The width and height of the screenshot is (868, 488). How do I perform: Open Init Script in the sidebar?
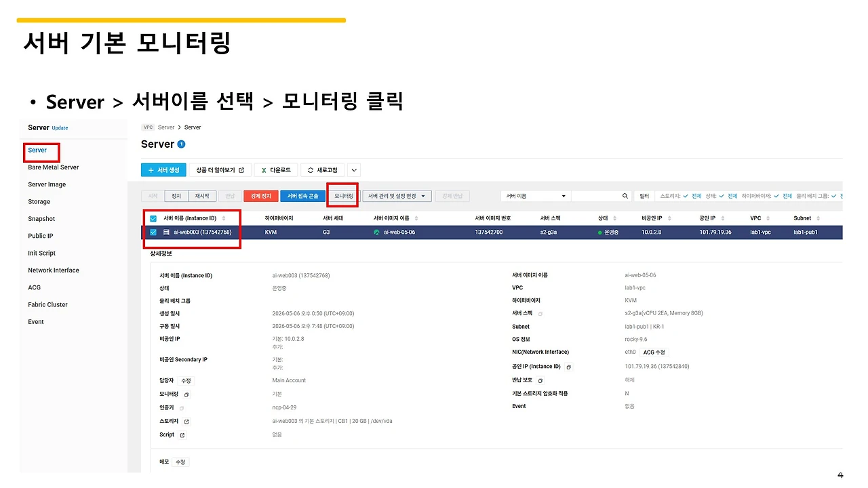click(42, 253)
